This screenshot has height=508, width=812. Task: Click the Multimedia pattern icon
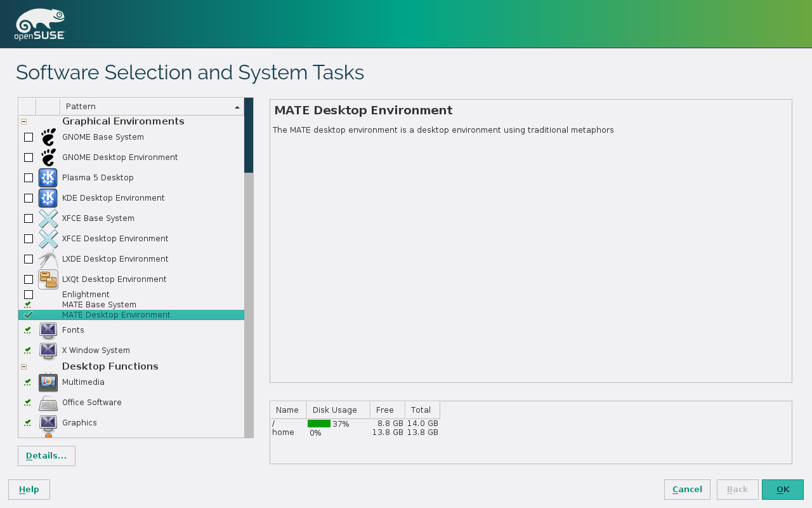[x=48, y=382]
